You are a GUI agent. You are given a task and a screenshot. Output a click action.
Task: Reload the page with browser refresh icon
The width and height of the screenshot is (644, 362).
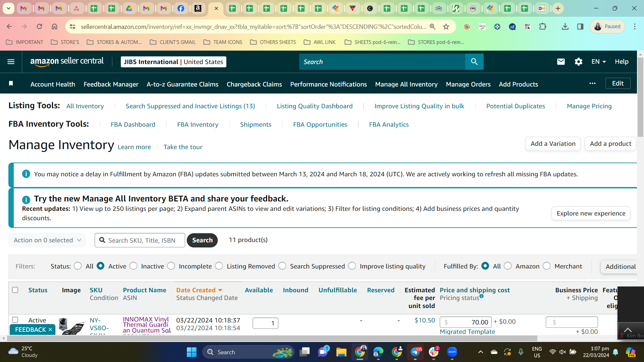pyautogui.click(x=39, y=26)
